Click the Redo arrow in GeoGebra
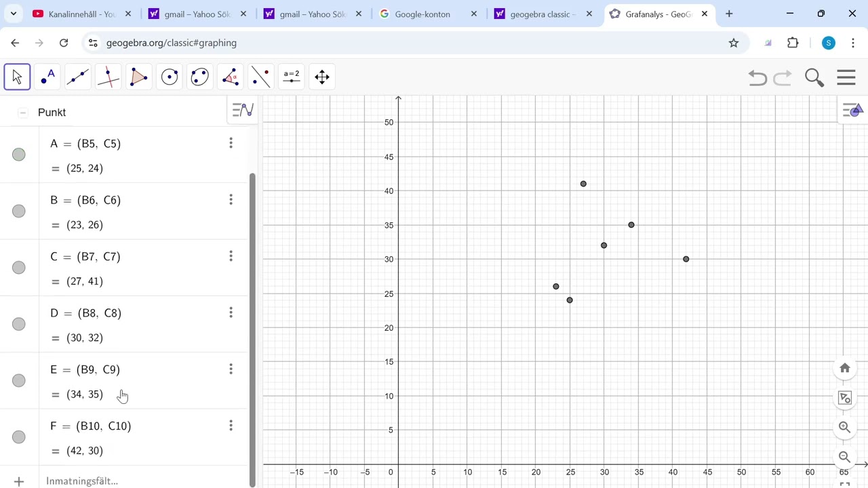868x488 pixels. click(x=783, y=78)
